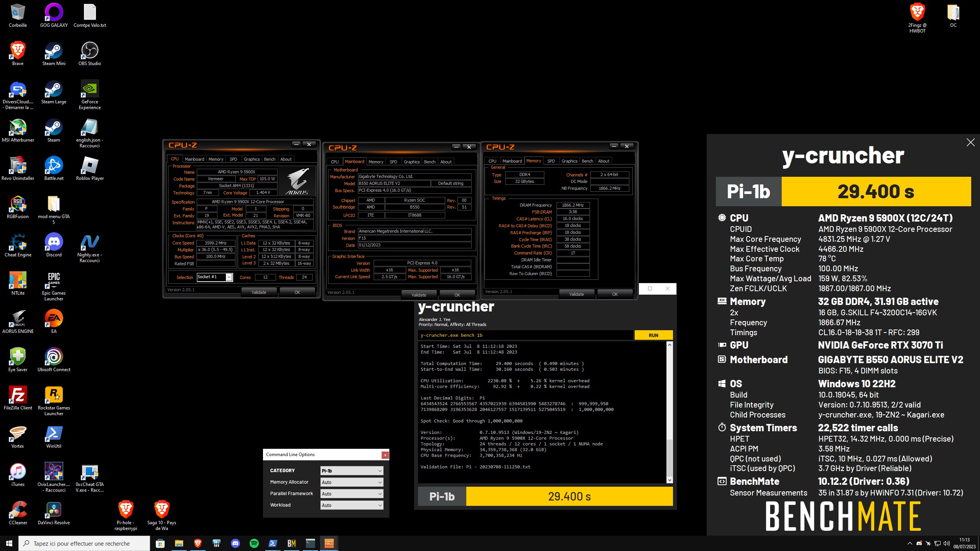Click Validate in the middle CPU-Z window
The width and height of the screenshot is (980, 551).
click(x=419, y=295)
